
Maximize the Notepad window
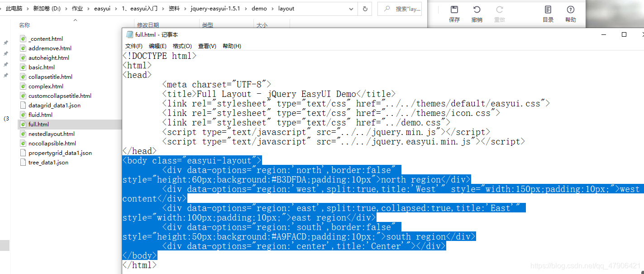tap(624, 34)
